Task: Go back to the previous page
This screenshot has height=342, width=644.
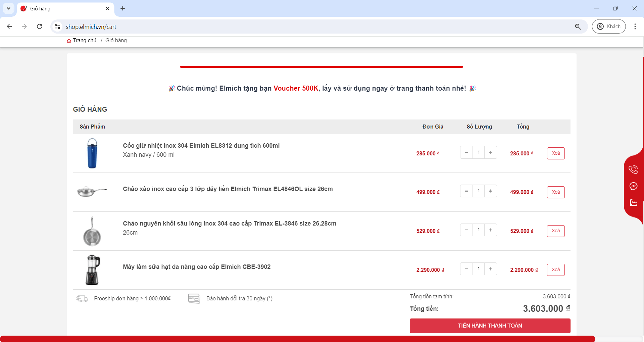Action: 9,27
